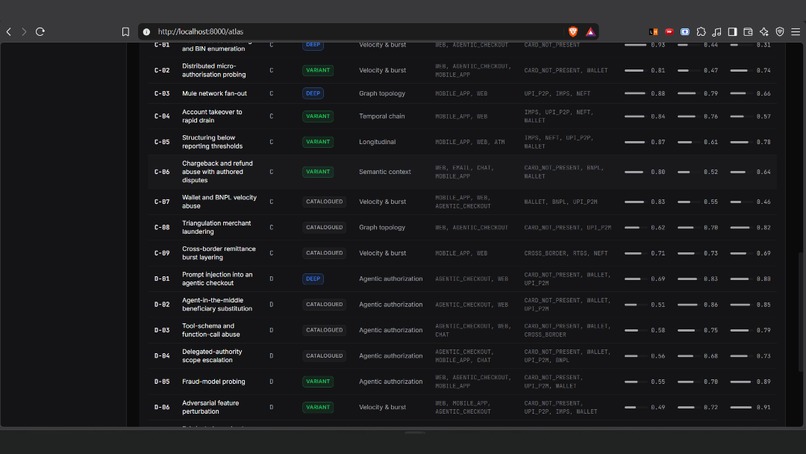Screen dimensions: 806x454
Task: Go back using the browser back arrow
Action: click(x=9, y=32)
